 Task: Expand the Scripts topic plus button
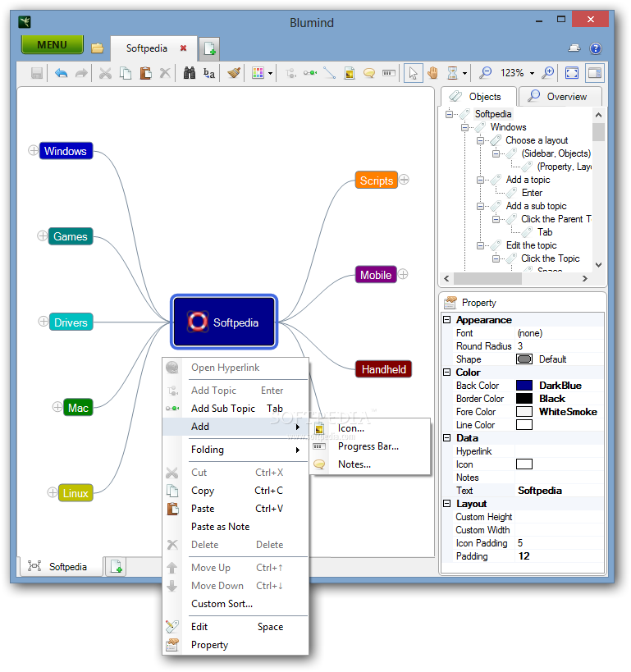404,180
